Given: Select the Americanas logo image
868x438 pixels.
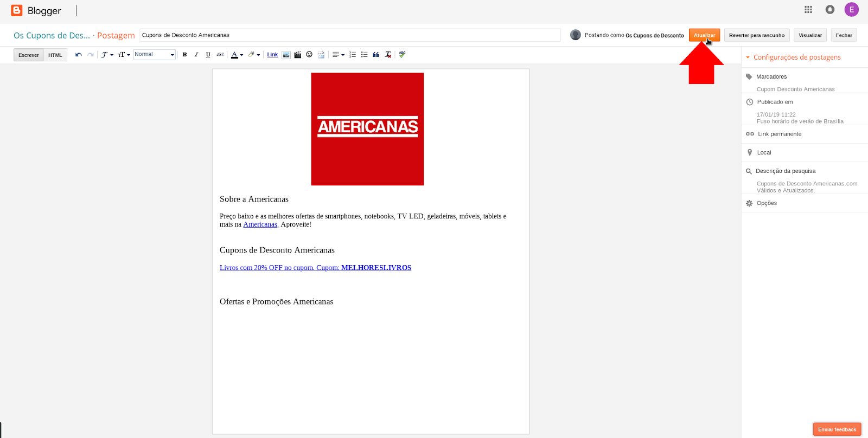Looking at the screenshot, I should click(x=367, y=129).
